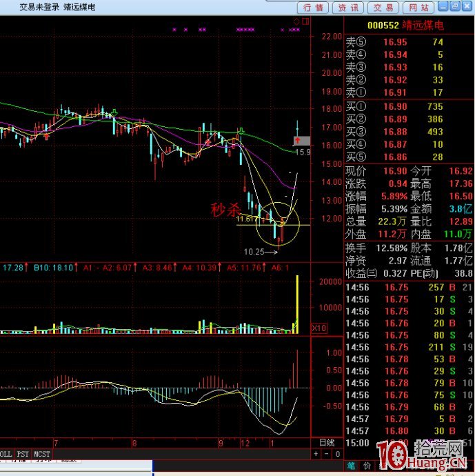The width and height of the screenshot is (475, 476).
Task: Restore down the trading window
Action: [455, 6]
